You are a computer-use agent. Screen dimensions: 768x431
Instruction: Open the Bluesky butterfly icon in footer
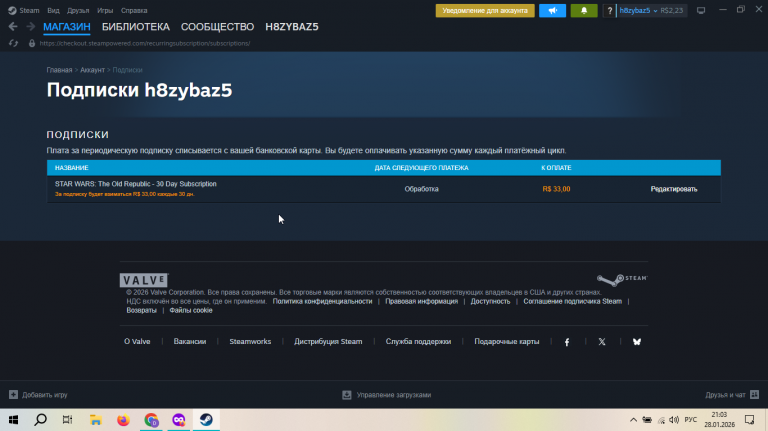pos(637,342)
